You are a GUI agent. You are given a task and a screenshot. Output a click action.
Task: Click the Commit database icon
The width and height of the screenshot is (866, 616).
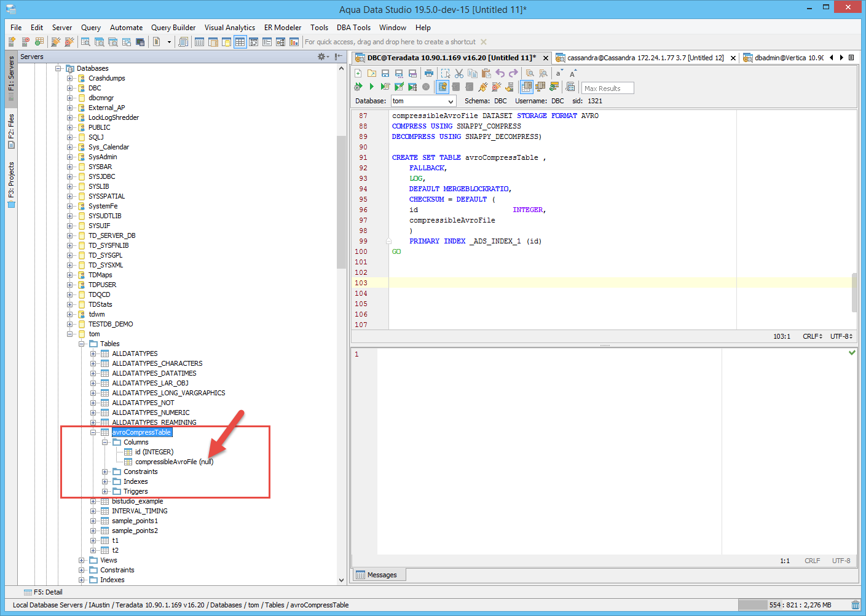click(456, 87)
